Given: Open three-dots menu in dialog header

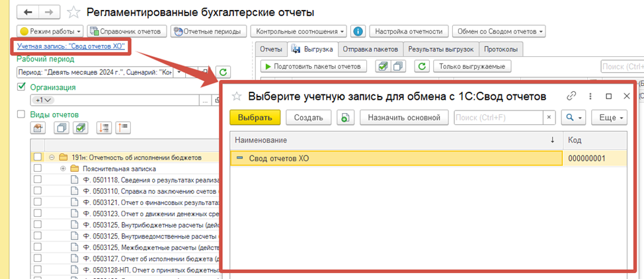Looking at the screenshot, I should (590, 96).
